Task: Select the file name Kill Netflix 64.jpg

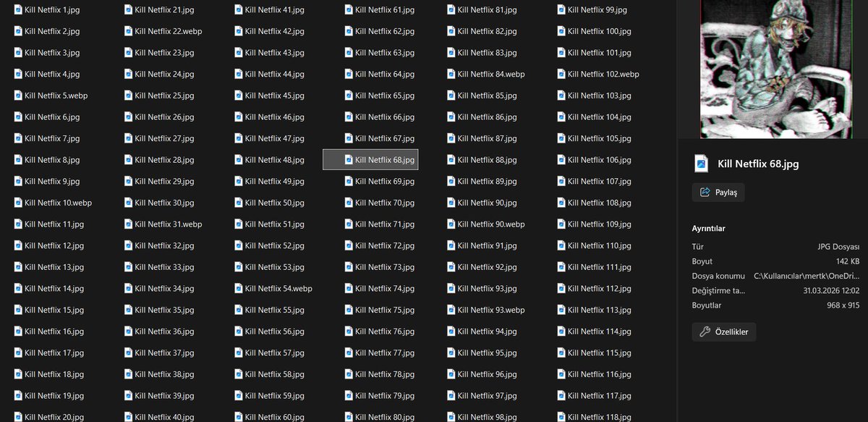Action: click(x=385, y=75)
